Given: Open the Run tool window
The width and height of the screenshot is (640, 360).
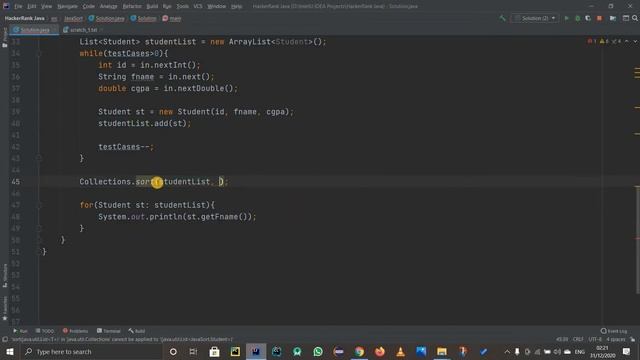Looking at the screenshot, I should [x=20, y=331].
